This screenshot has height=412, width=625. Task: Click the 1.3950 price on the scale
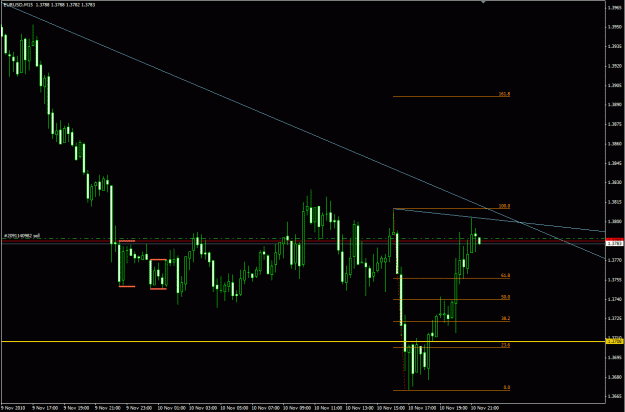click(x=615, y=27)
